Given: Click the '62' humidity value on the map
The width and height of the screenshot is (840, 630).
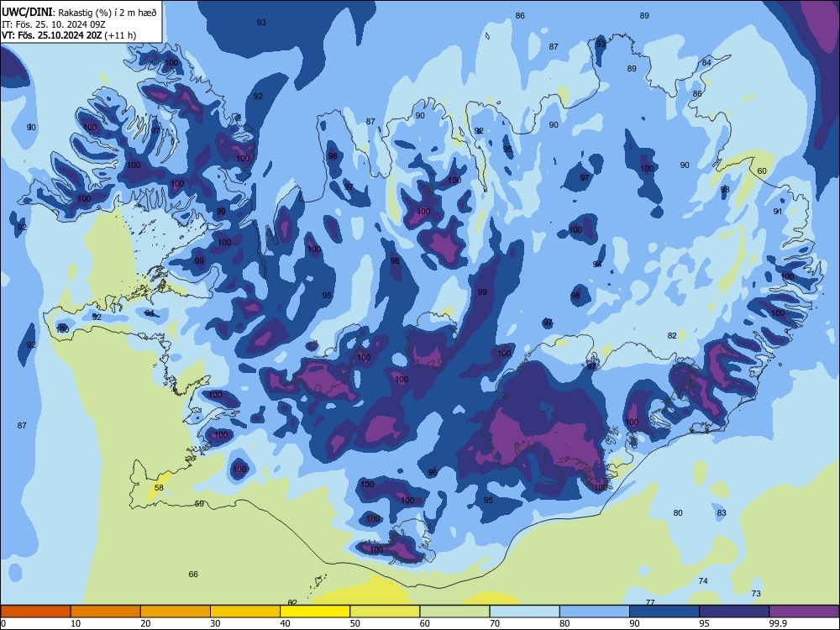Looking at the screenshot, I should click(292, 602).
